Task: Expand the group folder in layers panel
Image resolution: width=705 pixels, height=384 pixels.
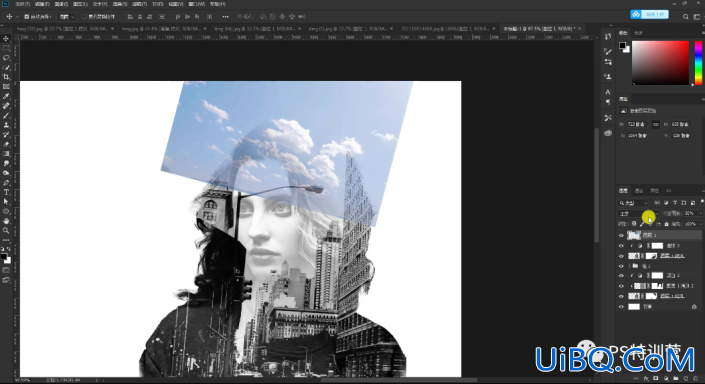Action: (x=629, y=266)
